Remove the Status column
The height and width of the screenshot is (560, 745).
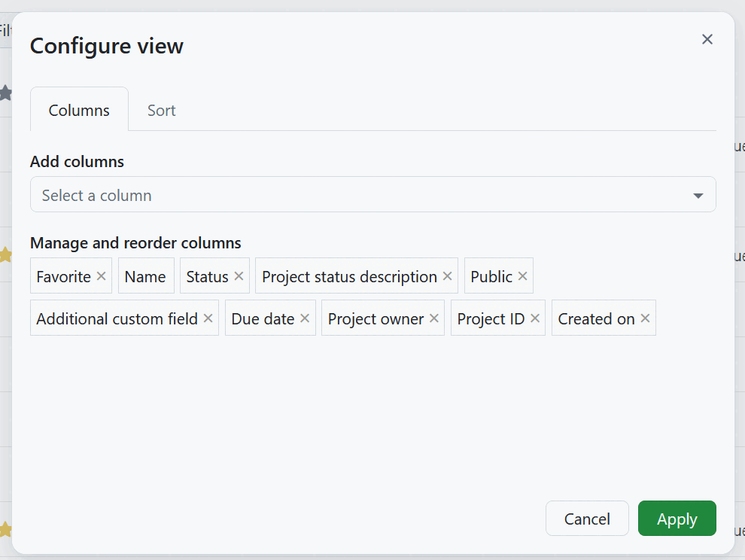(239, 275)
